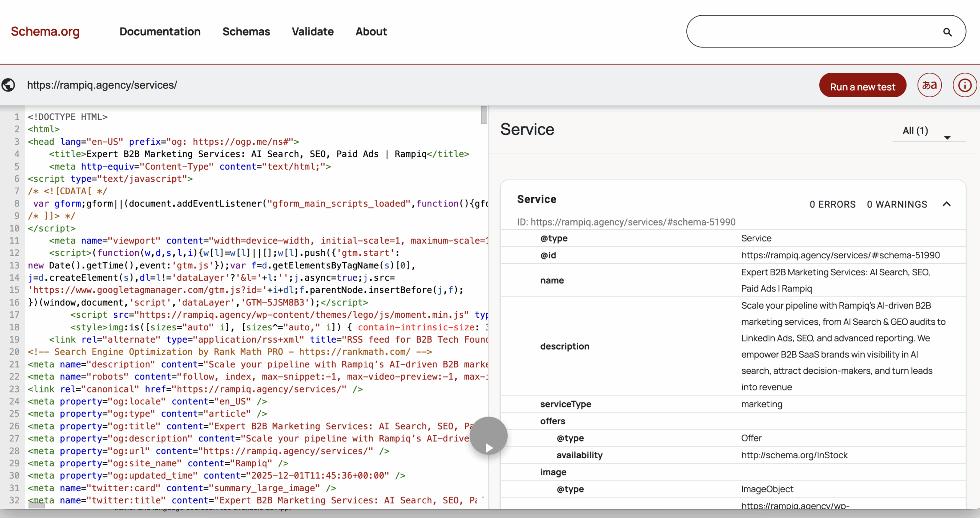Click the code panel vertical scrollbar
Image resolution: width=980 pixels, height=518 pixels.
483,115
